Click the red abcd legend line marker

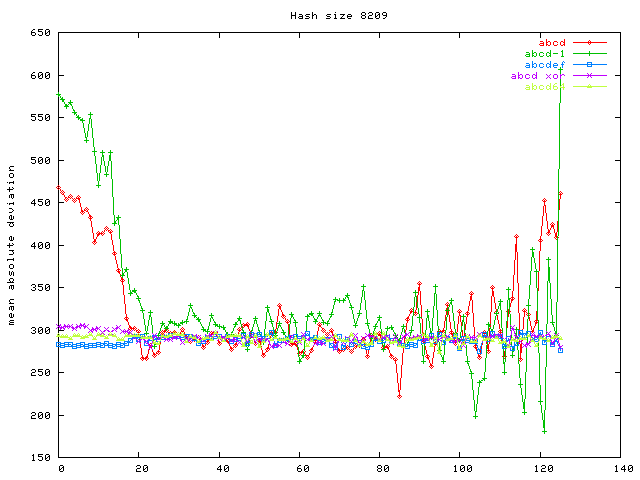(x=590, y=43)
